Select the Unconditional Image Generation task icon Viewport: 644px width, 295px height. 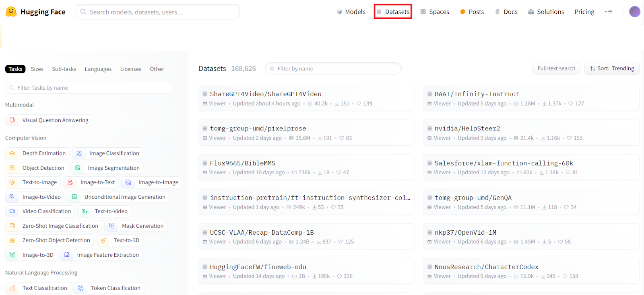(74, 197)
